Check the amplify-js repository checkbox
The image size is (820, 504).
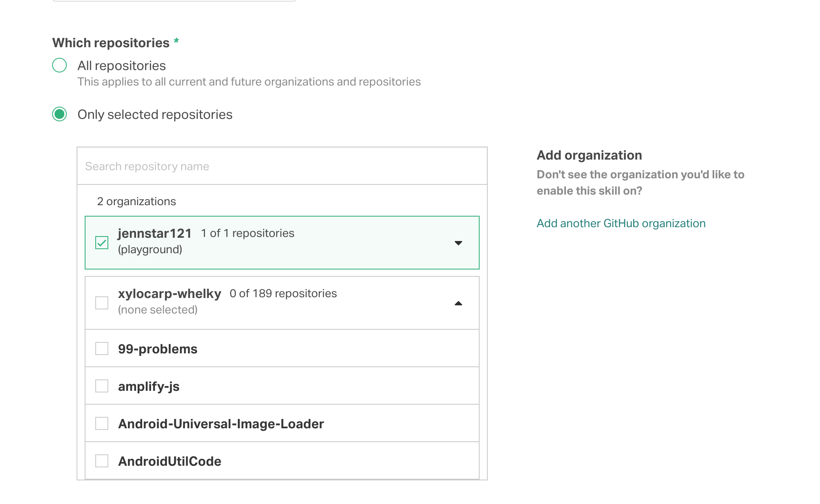[x=102, y=386]
